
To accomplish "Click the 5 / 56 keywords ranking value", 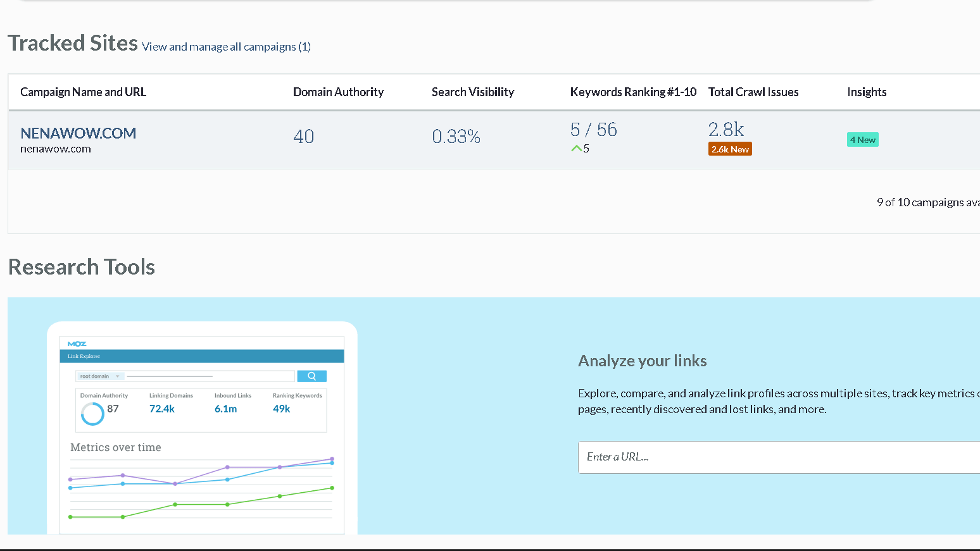I will [594, 130].
